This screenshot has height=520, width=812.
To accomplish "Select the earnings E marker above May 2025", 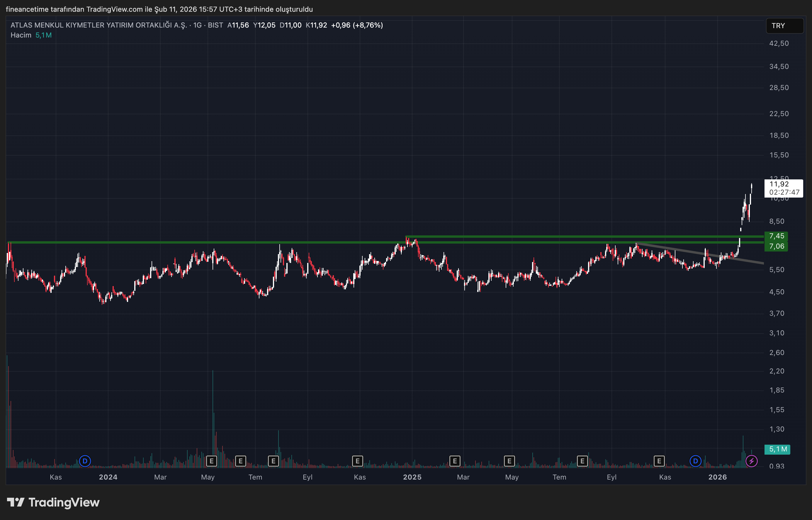I will [509, 461].
